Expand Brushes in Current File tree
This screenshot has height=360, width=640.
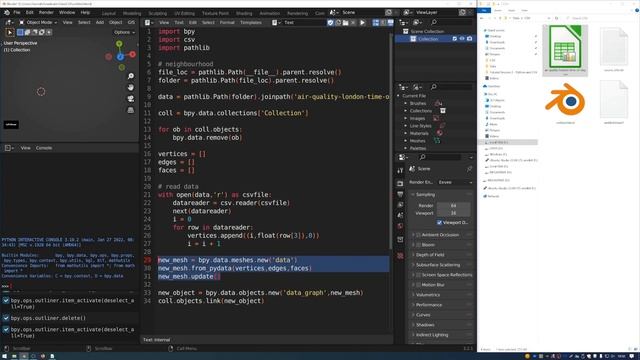pyautogui.click(x=405, y=104)
